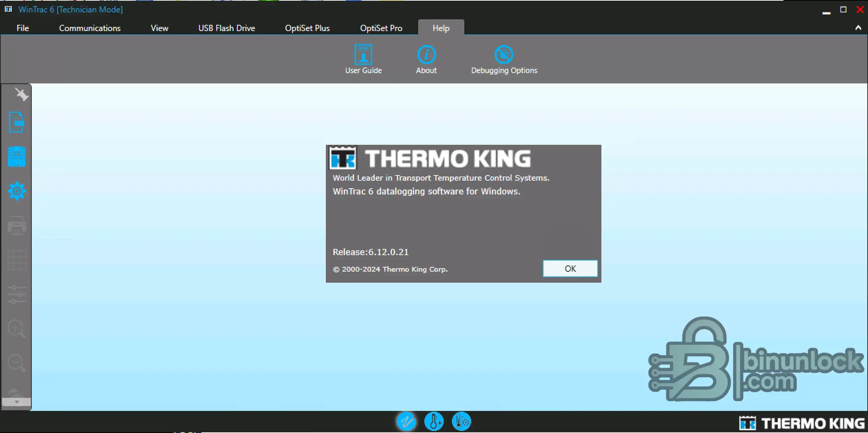Click the table grid icon in sidebar
The image size is (868, 433).
[17, 260]
